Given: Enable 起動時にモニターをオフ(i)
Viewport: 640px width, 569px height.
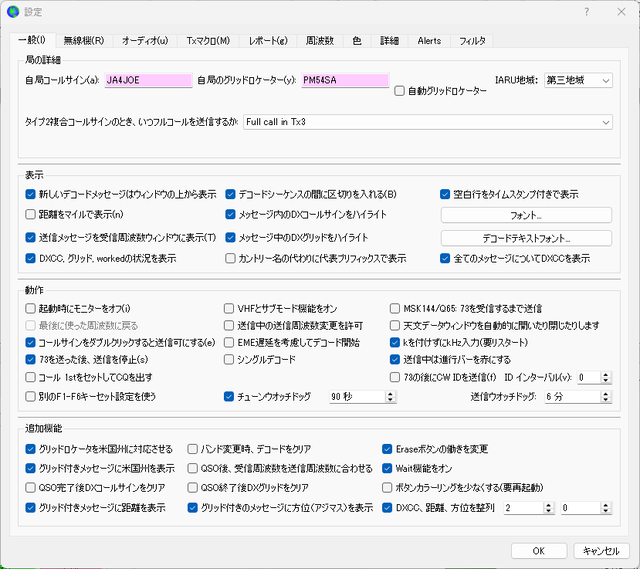Looking at the screenshot, I should click(30, 308).
